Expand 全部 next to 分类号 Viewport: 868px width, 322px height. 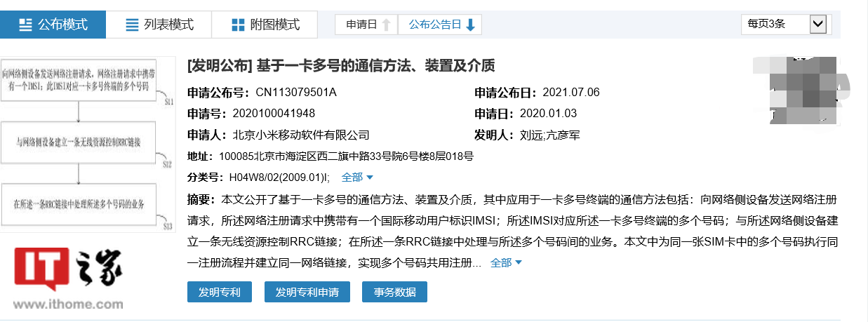point(358,177)
